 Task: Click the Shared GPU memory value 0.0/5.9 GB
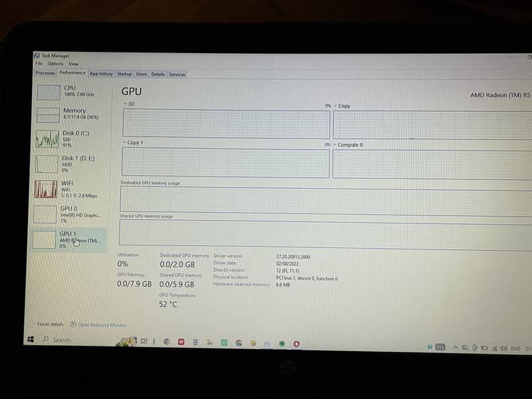click(177, 284)
